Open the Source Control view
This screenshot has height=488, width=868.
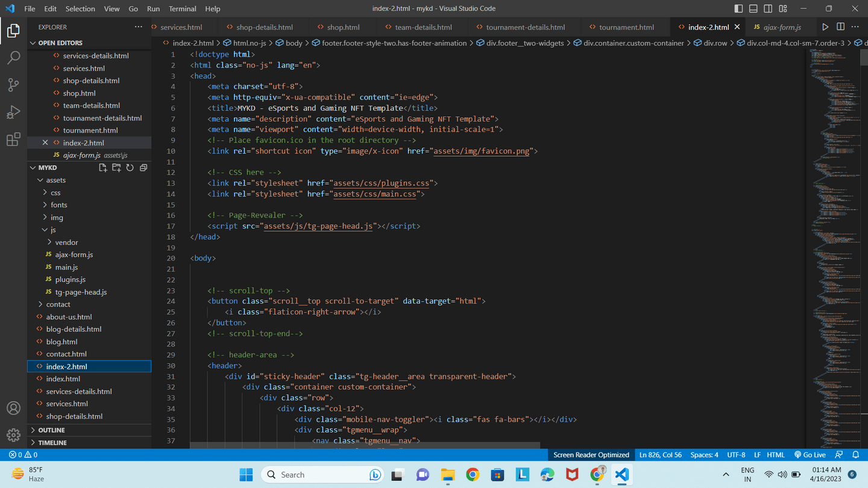(x=13, y=85)
